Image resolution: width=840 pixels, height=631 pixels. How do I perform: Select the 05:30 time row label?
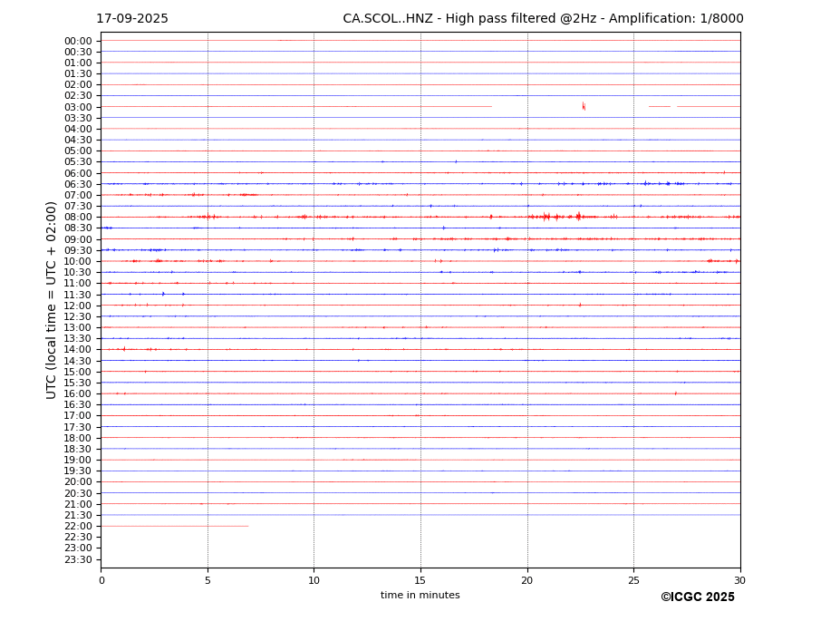tap(78, 162)
